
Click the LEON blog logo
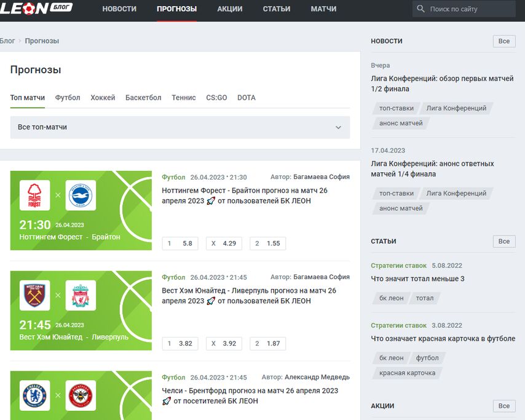[36, 8]
